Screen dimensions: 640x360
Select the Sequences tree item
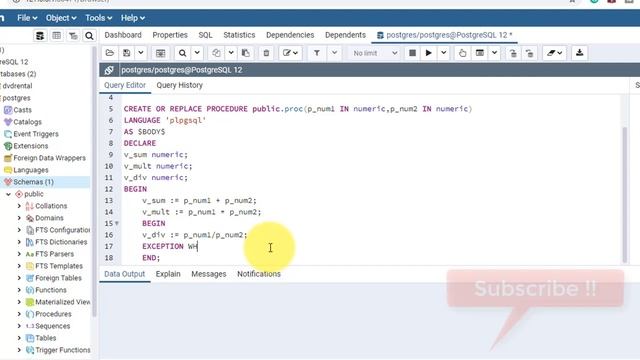point(52,326)
